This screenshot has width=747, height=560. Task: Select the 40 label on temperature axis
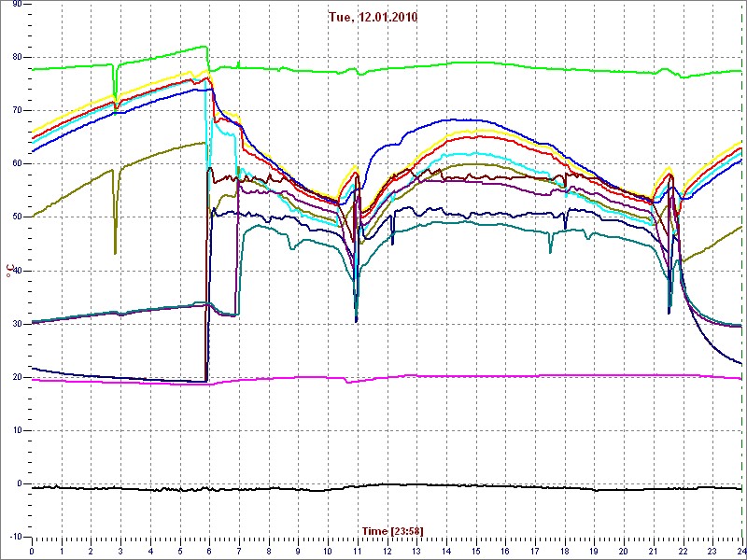click(15, 271)
